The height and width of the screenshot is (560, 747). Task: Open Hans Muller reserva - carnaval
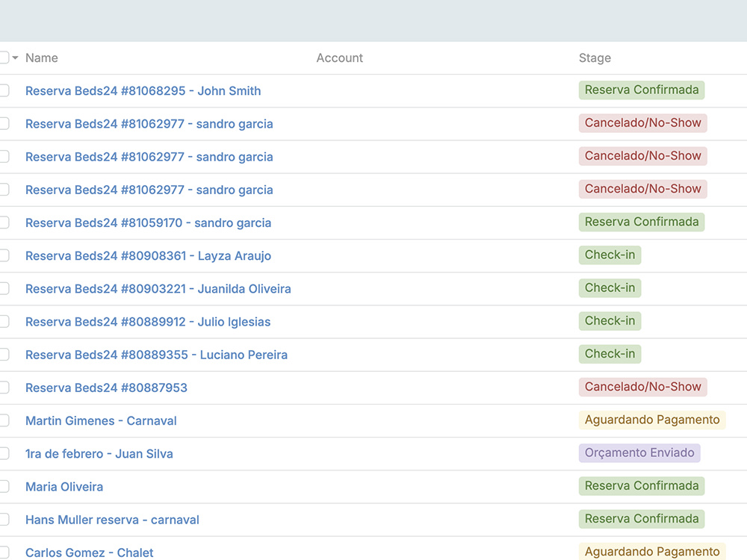[113, 520]
